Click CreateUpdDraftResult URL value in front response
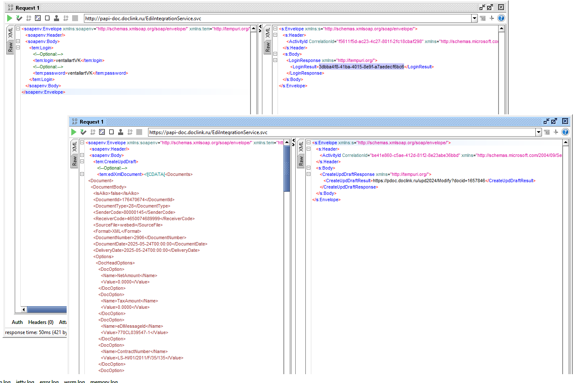The height and width of the screenshot is (383, 588). click(x=429, y=181)
